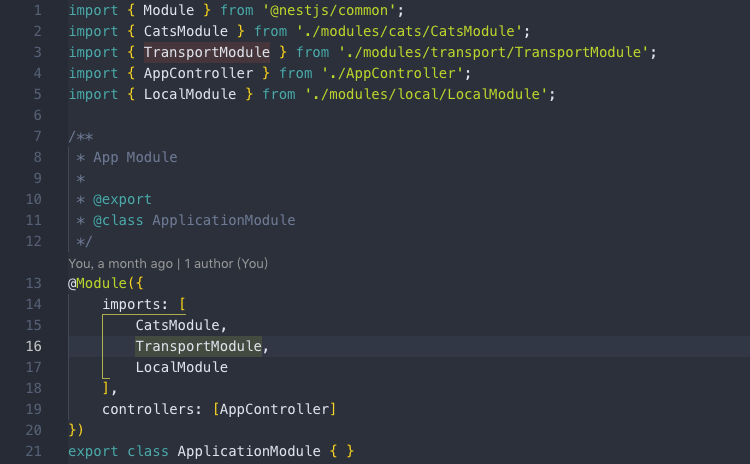Click '@nestjs/common' import path string
750x464 pixels.
coord(329,11)
